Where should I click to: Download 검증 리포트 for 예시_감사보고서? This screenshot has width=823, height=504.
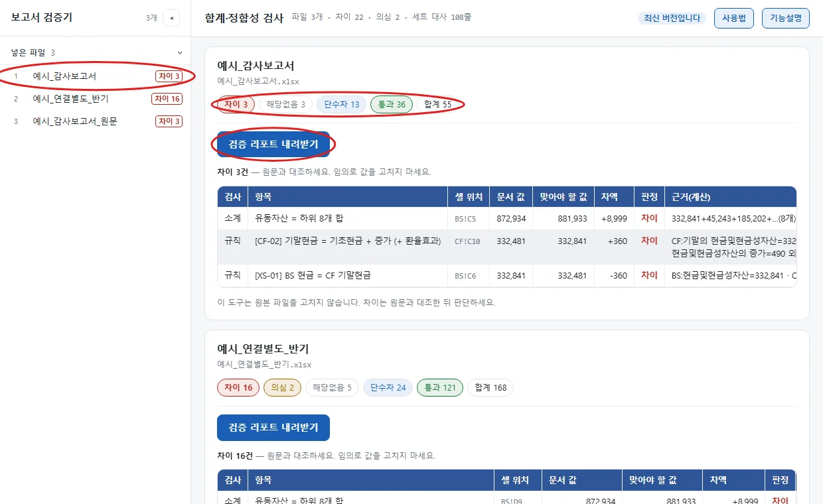(273, 144)
